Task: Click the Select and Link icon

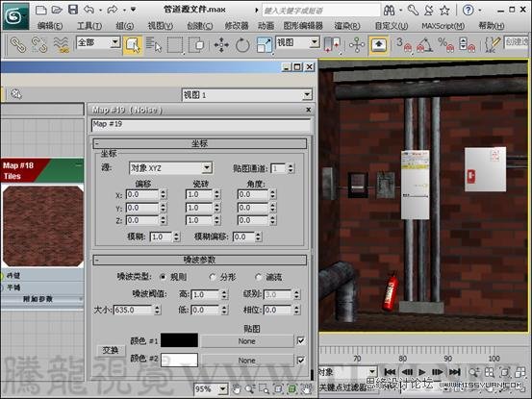Action: [17, 45]
